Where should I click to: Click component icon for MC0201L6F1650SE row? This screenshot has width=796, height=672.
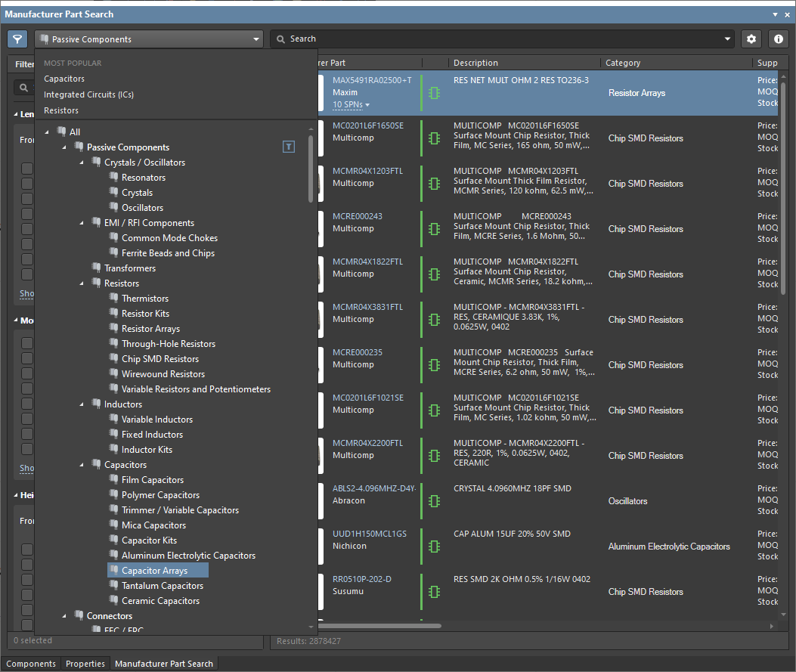(434, 138)
